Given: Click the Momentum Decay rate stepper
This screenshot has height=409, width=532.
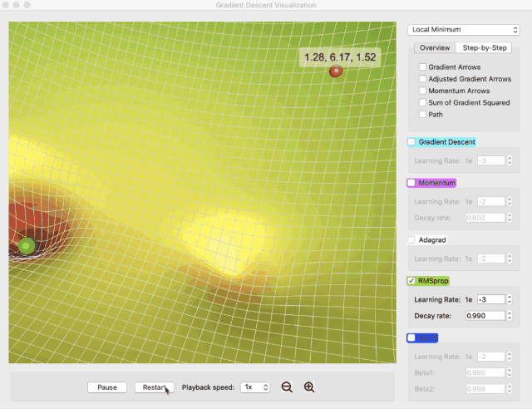Looking at the screenshot, I should (510, 218).
